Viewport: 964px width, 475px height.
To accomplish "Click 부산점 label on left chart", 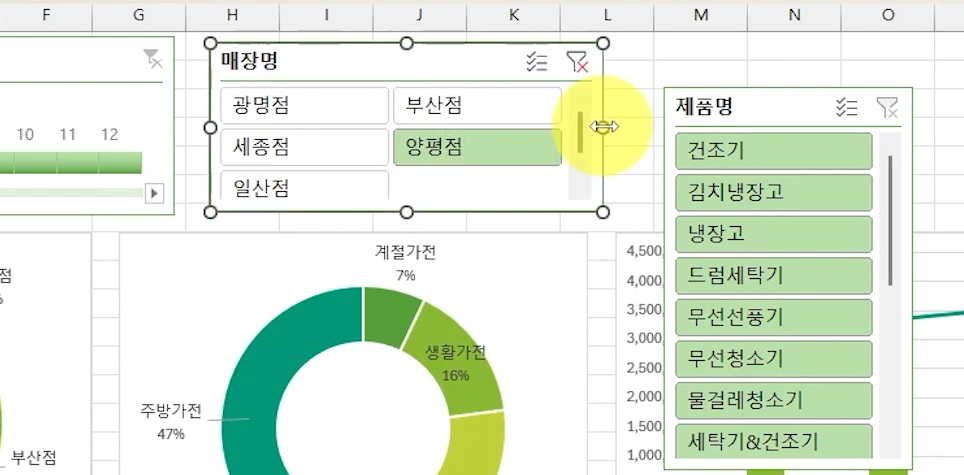I will click(x=34, y=458).
